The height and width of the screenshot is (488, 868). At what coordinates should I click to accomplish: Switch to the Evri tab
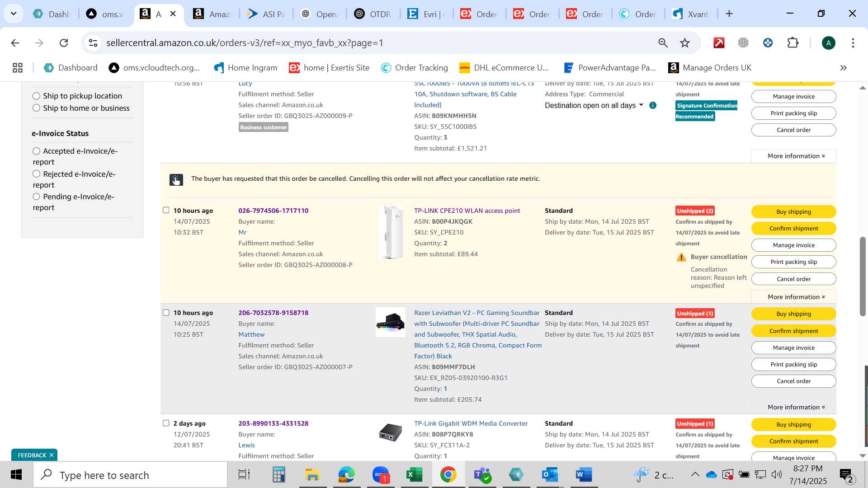coord(426,14)
